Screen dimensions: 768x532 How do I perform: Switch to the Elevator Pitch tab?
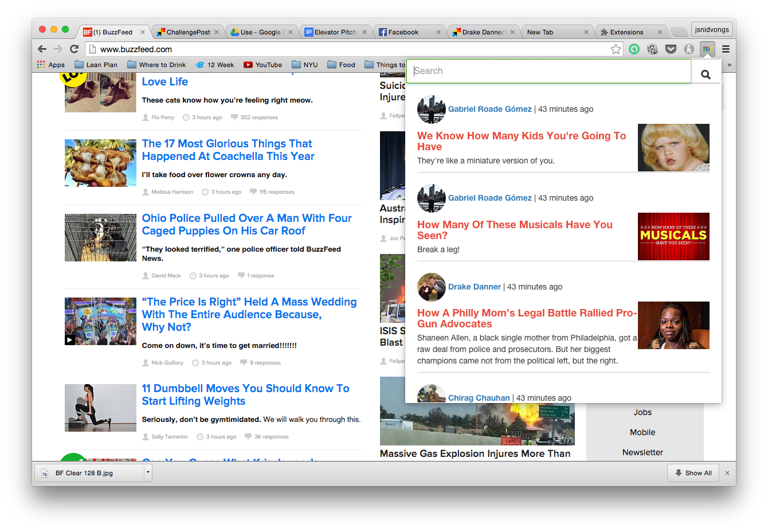tap(335, 32)
